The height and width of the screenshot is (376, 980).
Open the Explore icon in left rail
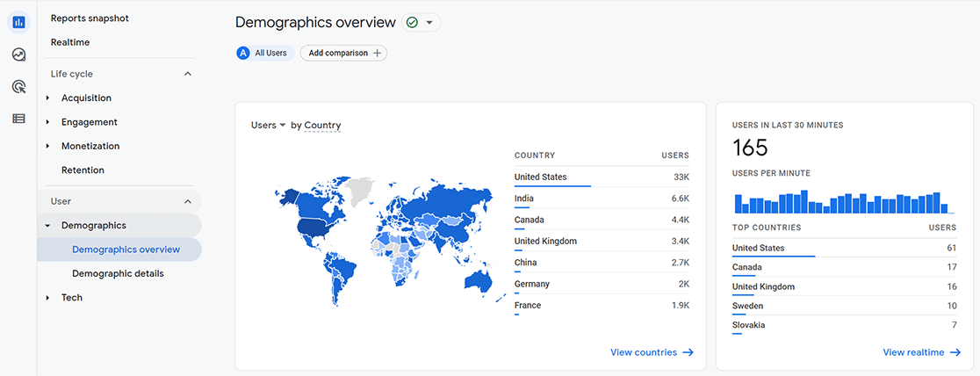[18, 55]
